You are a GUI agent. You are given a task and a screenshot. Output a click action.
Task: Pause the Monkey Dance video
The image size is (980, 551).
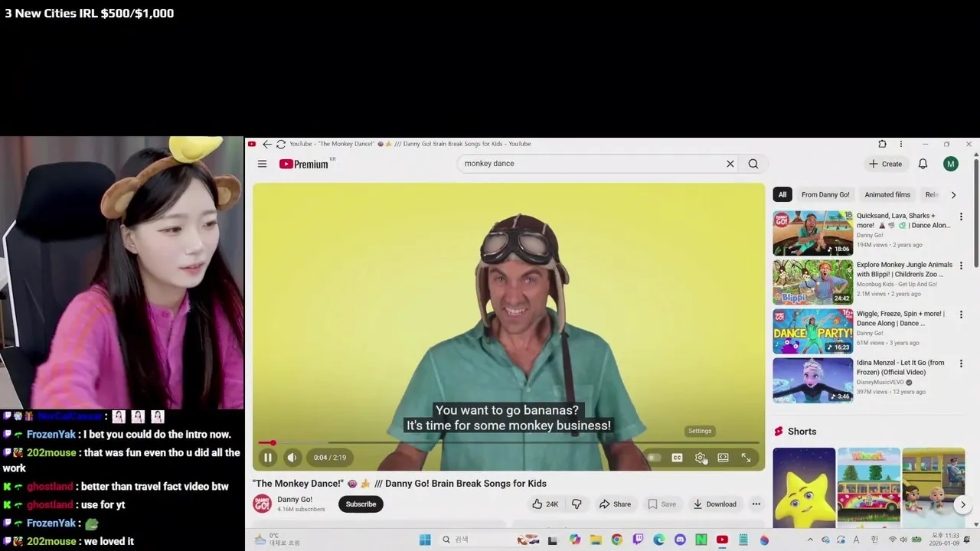268,458
